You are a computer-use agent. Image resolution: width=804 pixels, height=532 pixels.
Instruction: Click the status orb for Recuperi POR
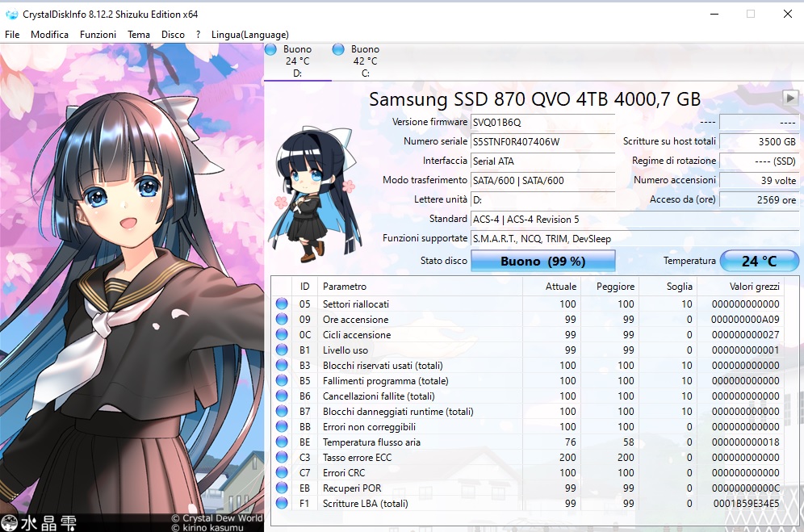click(282, 488)
